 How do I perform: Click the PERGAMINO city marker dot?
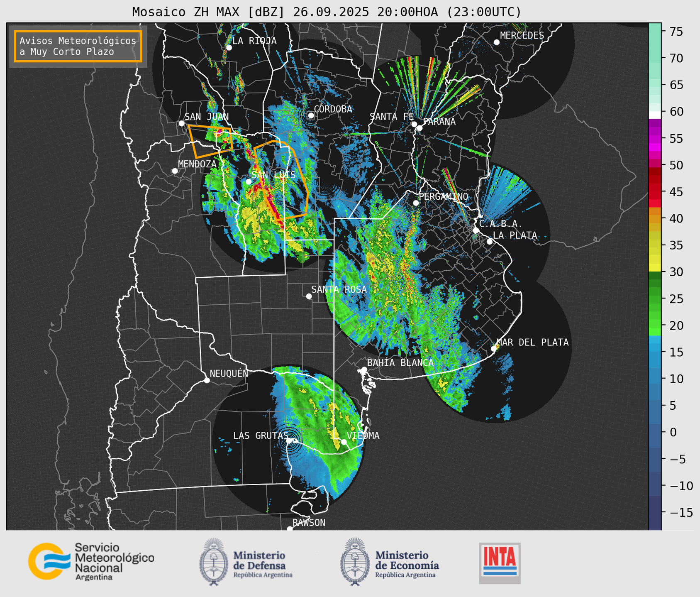pyautogui.click(x=416, y=203)
